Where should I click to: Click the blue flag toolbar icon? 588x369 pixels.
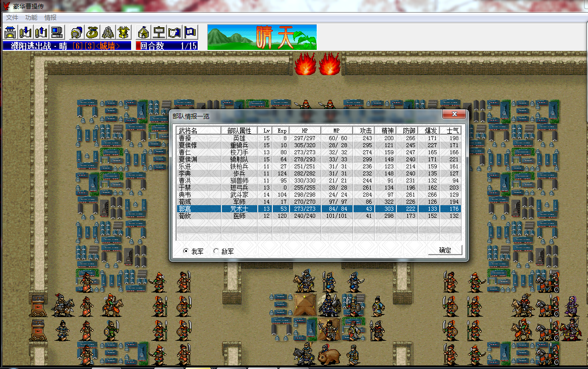191,32
